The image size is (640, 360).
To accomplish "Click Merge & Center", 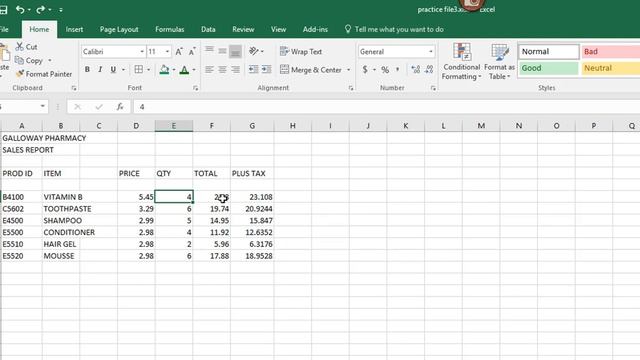I will click(311, 70).
